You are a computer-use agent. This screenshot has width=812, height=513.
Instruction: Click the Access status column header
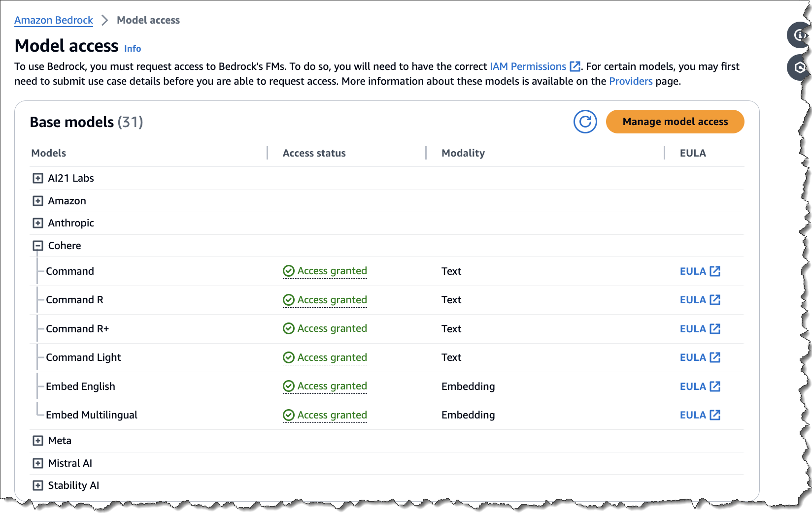pyautogui.click(x=314, y=153)
